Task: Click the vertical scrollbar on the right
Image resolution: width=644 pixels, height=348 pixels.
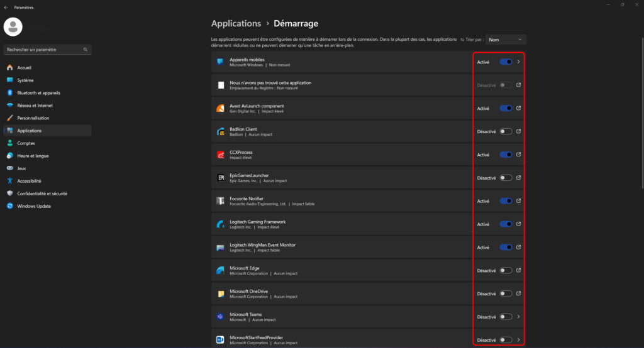Action: tap(642, 113)
